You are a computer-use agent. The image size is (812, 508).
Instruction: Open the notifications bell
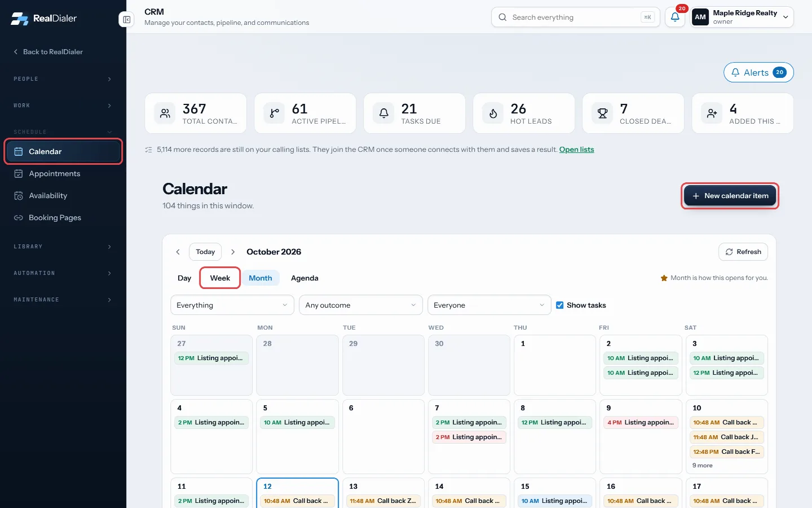tap(675, 17)
